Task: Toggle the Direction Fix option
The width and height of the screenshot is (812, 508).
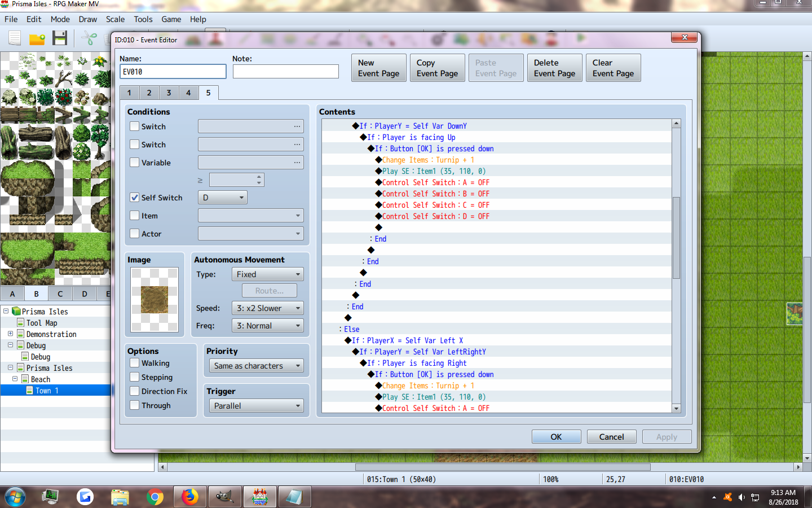Action: [135, 391]
